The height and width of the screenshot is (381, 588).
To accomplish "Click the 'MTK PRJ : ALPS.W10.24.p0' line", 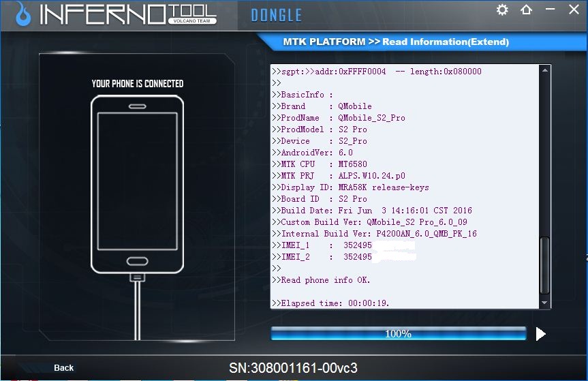I will 339,176.
